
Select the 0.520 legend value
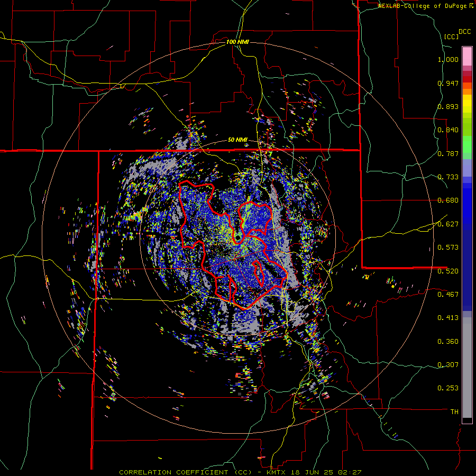[448, 271]
